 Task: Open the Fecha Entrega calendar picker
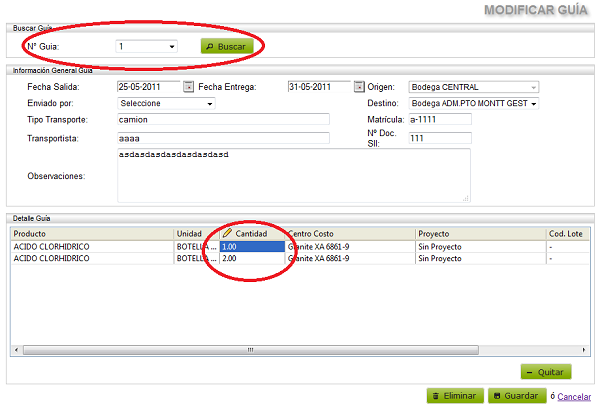(x=359, y=87)
